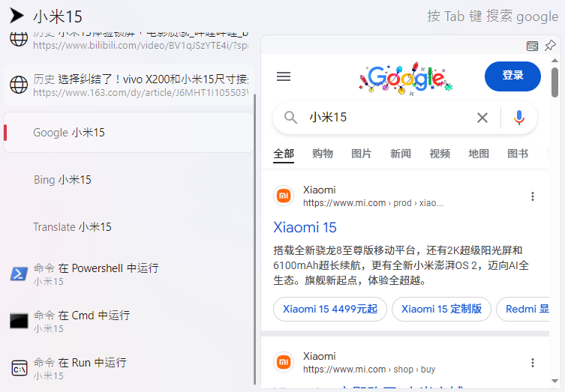
Task: Select Bing 小米15 search entry
Action: point(128,180)
